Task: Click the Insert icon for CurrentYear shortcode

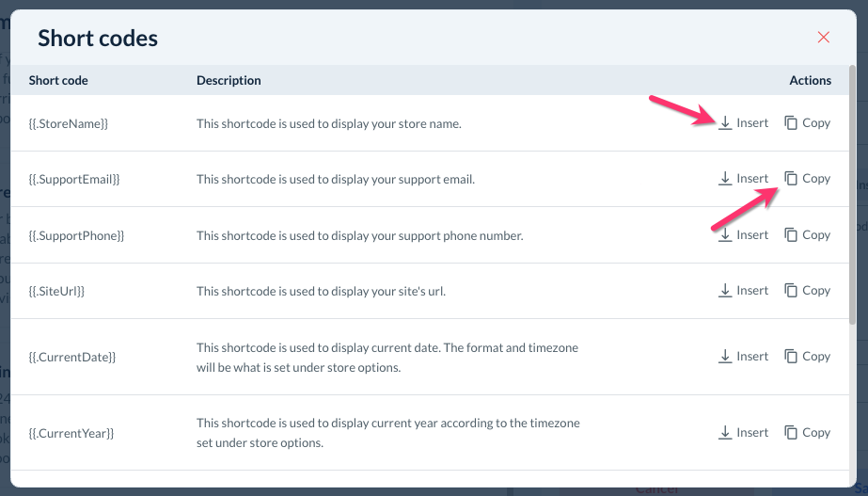Action: coord(725,432)
